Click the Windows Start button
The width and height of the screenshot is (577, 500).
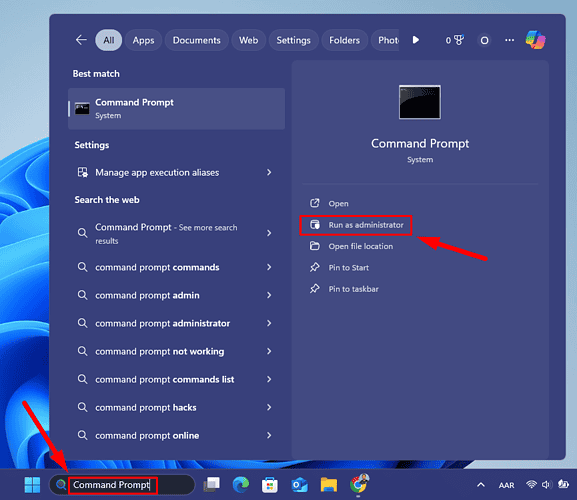pos(32,485)
